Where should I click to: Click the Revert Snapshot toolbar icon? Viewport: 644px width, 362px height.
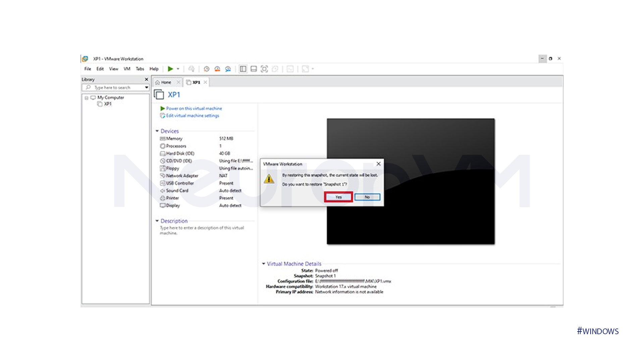point(218,69)
